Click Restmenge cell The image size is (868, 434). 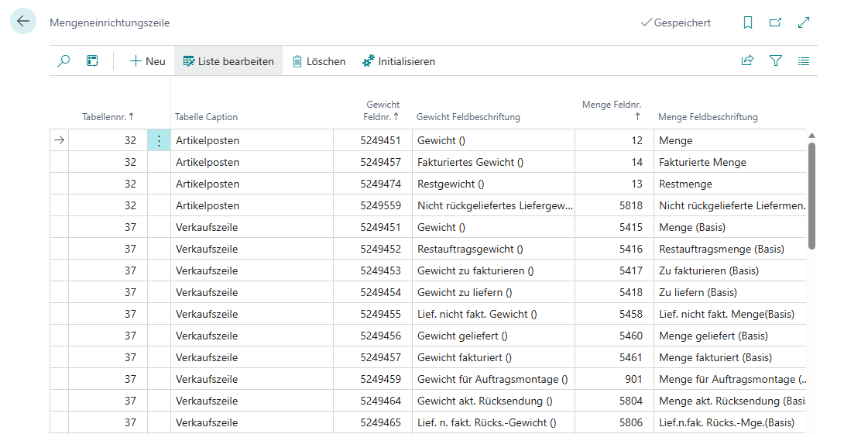729,184
